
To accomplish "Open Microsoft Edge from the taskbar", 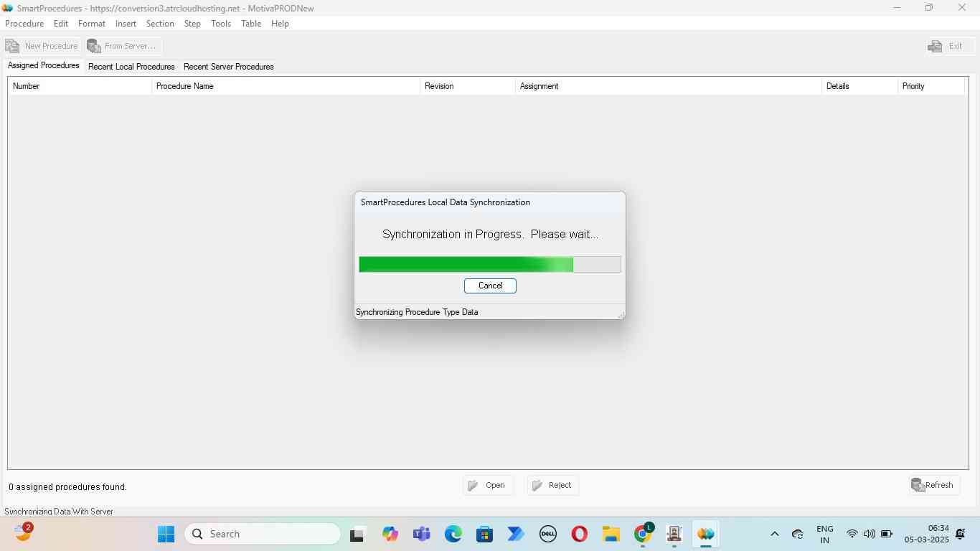I will (453, 534).
